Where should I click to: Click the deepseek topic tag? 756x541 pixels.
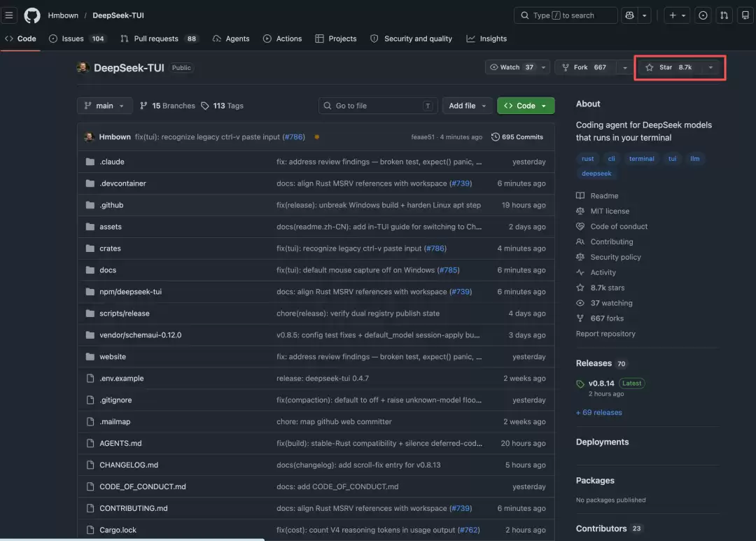(x=596, y=174)
